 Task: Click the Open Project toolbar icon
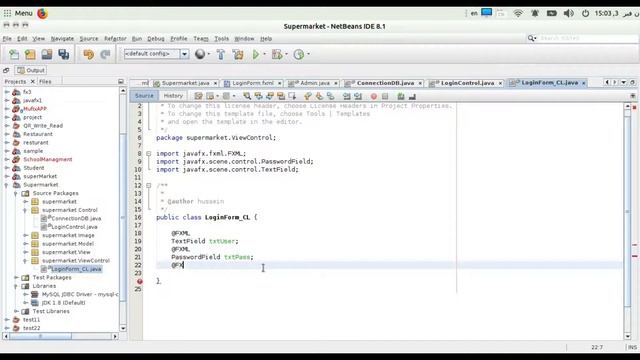point(47,54)
